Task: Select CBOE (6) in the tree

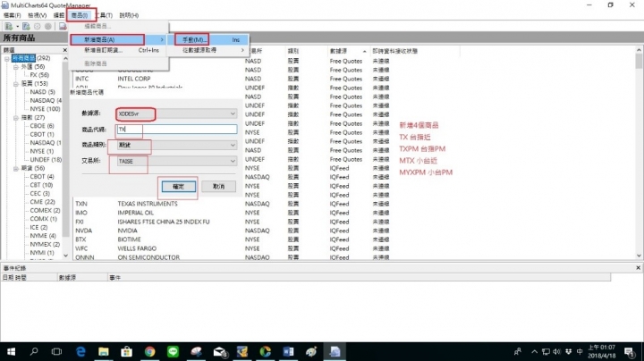Action: point(42,126)
